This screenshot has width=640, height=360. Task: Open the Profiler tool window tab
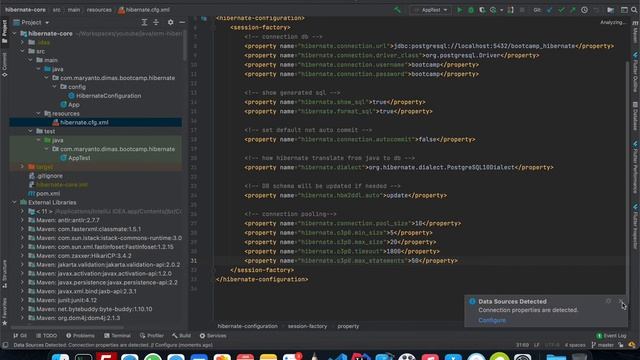151,336
